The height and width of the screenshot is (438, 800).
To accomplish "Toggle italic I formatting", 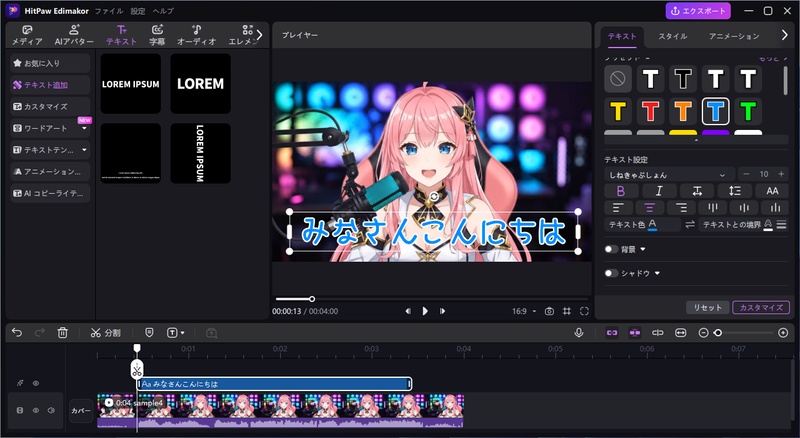I will [x=659, y=191].
